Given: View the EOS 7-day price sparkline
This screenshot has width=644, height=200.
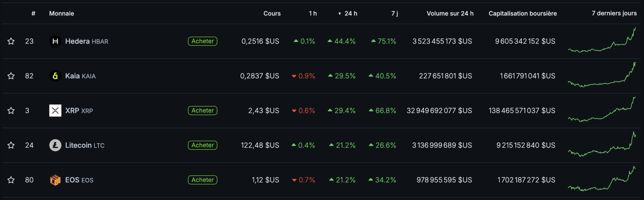Looking at the screenshot, I should click(602, 180).
